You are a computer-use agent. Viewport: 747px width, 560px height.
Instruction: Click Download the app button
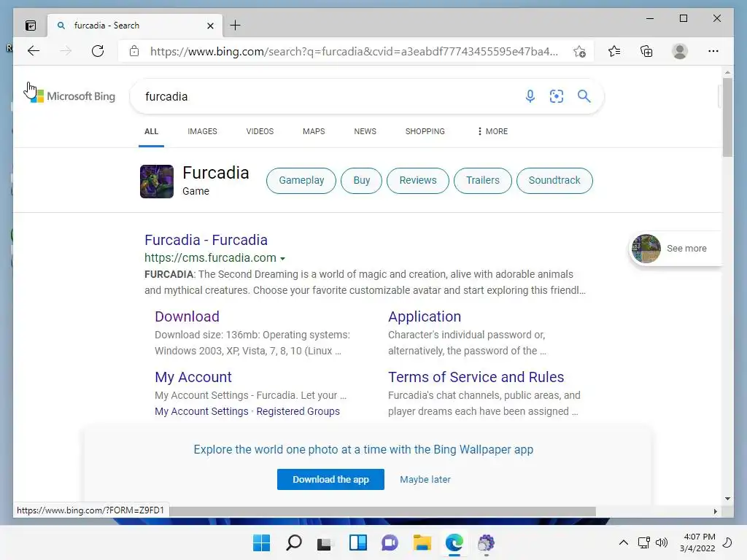point(330,480)
